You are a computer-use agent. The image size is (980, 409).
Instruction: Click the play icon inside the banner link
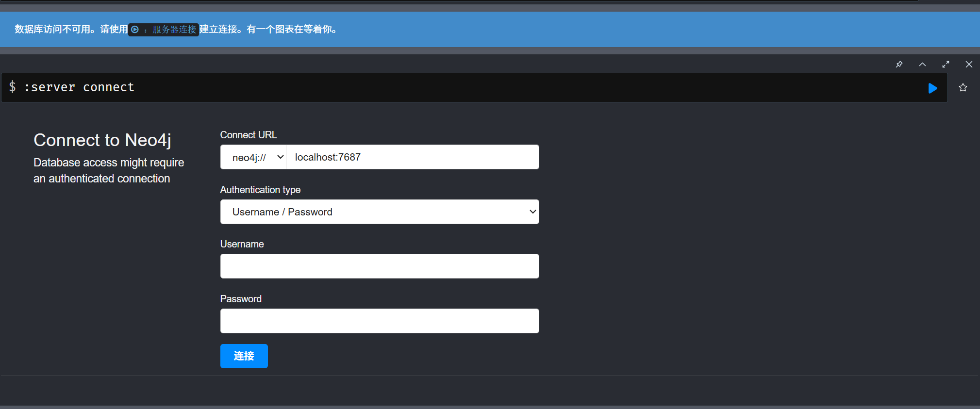[135, 30]
